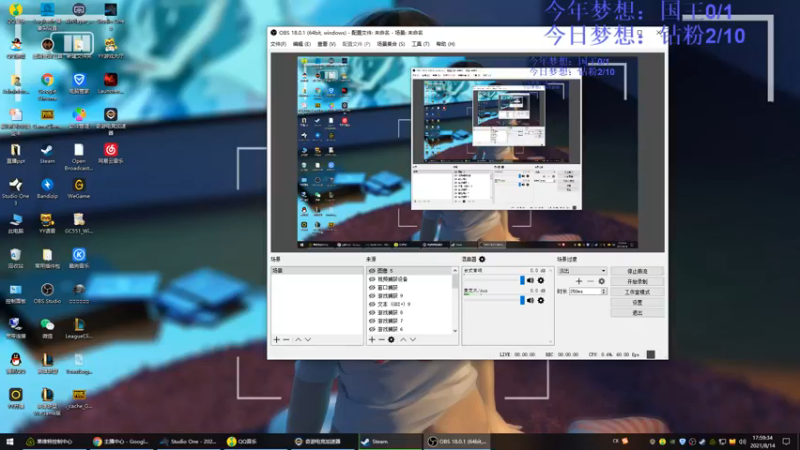This screenshot has width=800, height=450.
Task: Open the 网易云音乐 desktop icon
Action: pos(110,154)
